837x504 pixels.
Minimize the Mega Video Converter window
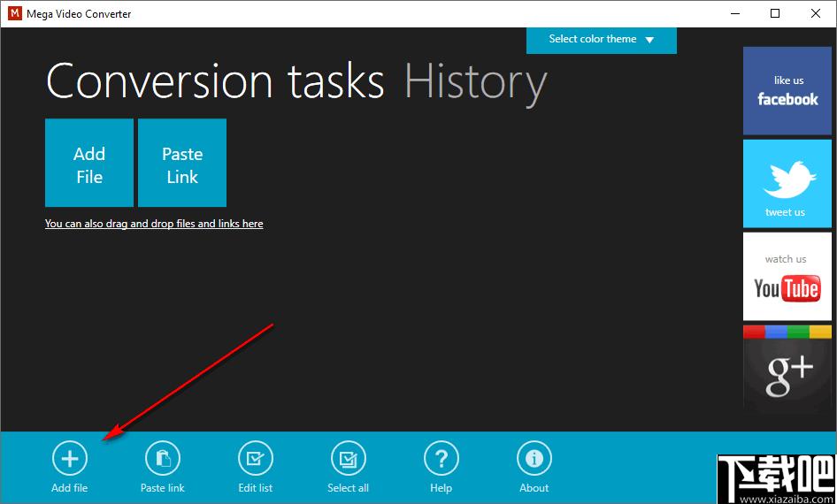coord(734,14)
